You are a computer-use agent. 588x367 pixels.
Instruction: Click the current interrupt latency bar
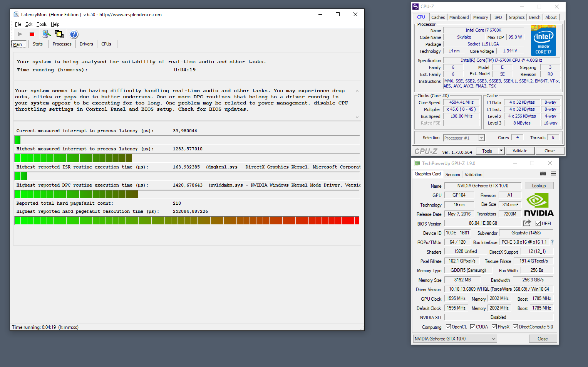point(187,140)
